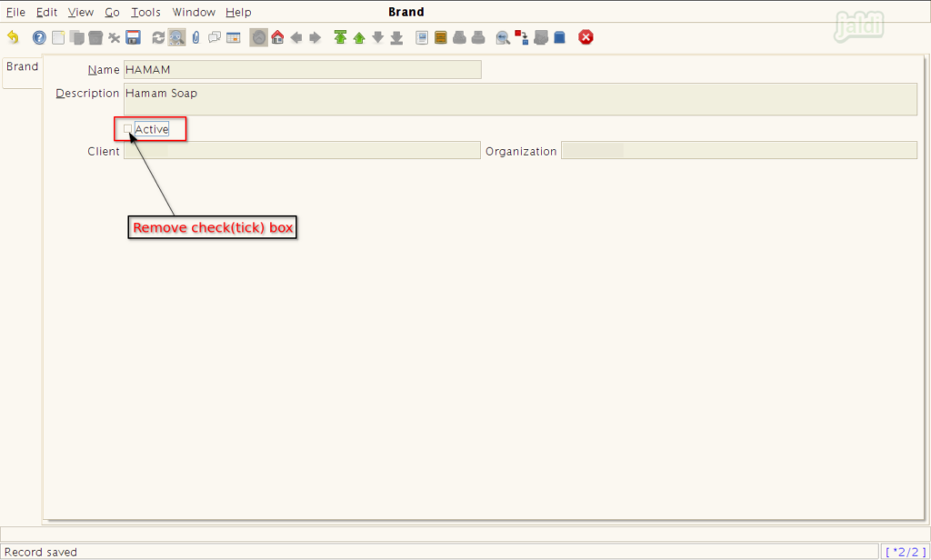Go to the menu via the Home icon
This screenshot has height=560, width=931.
[x=277, y=37]
